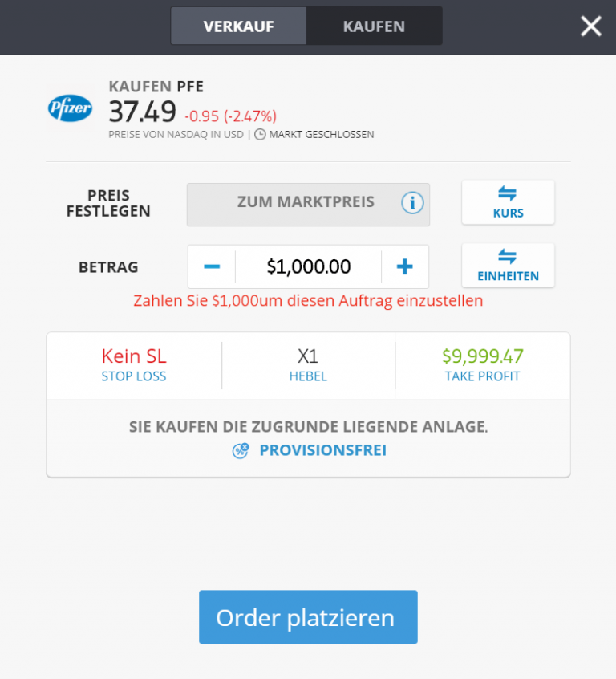
Task: Switch to the KAUFEN tab
Action: click(x=374, y=26)
